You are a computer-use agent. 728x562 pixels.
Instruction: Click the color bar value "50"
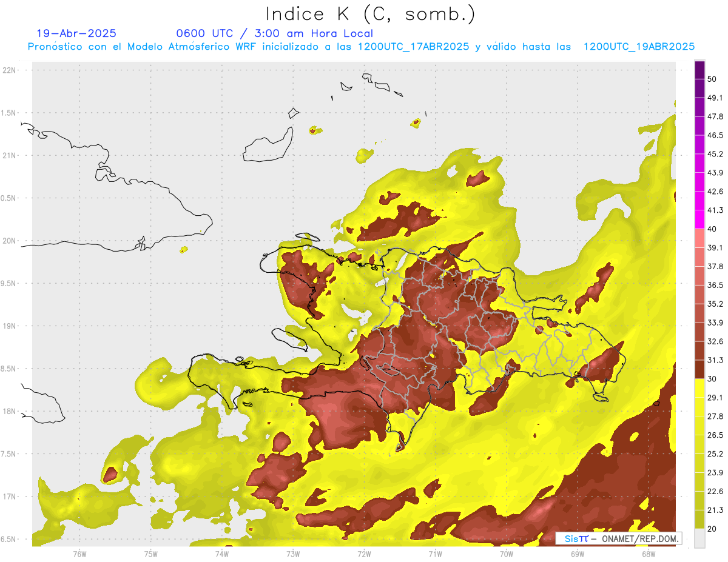click(713, 79)
